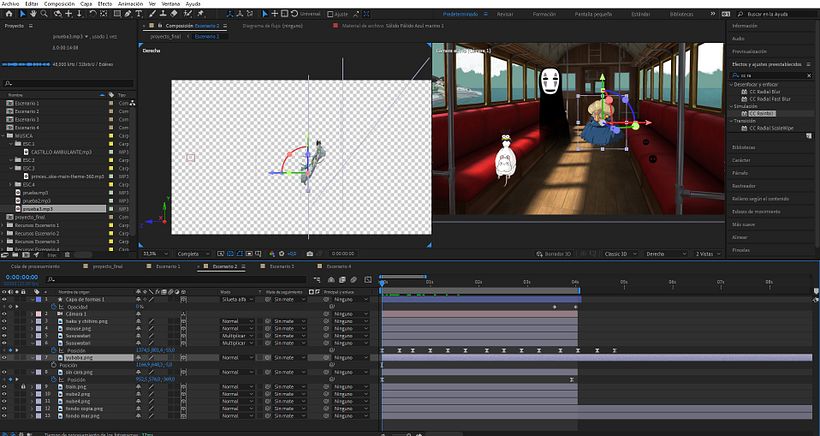Click the snapshot camera icon in viewer

point(310,254)
